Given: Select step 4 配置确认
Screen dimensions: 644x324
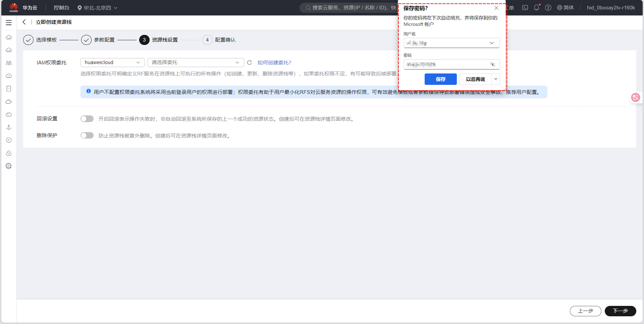Looking at the screenshot, I should pyautogui.click(x=219, y=40).
